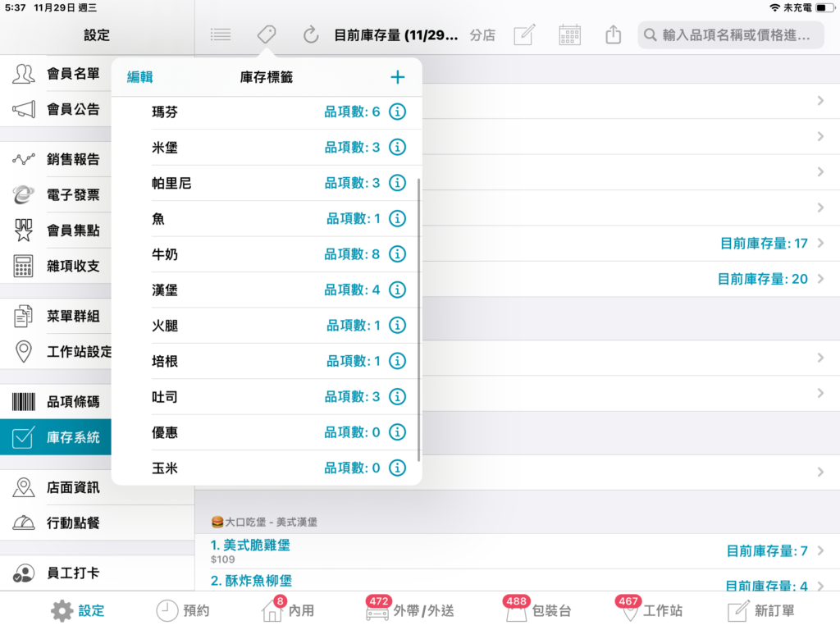Open the calendar icon in toolbar
The height and width of the screenshot is (630, 840).
click(x=569, y=35)
